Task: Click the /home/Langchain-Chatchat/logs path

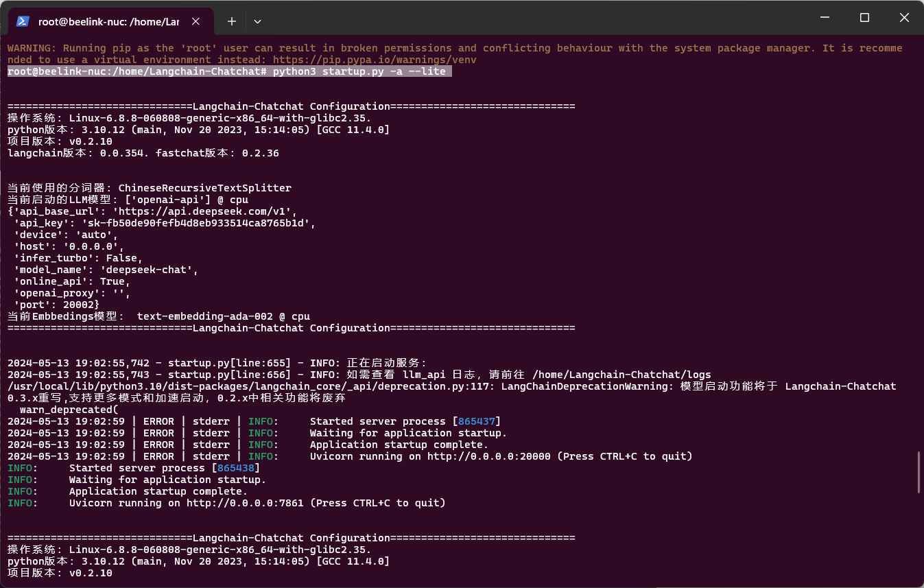Action: click(621, 375)
